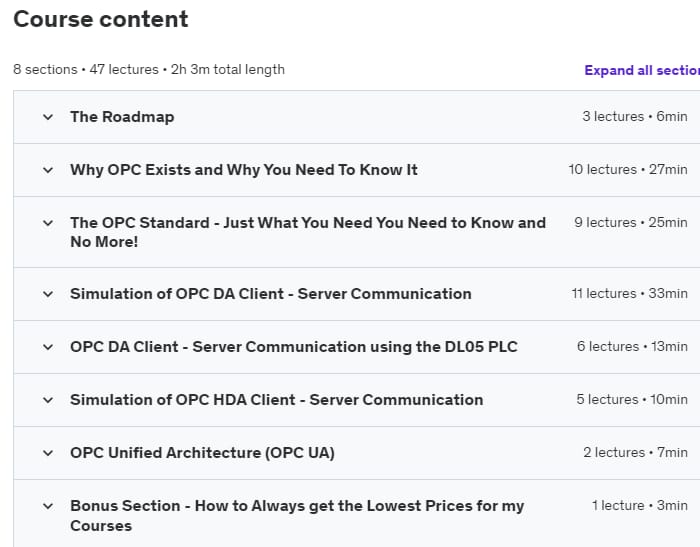Click the chevron beside Bonus Section

[47, 506]
